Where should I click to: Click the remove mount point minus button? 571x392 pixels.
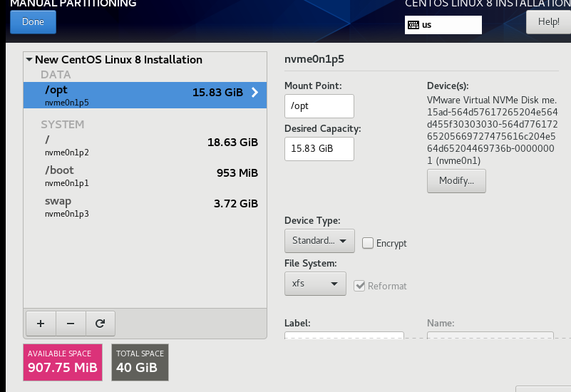point(71,323)
